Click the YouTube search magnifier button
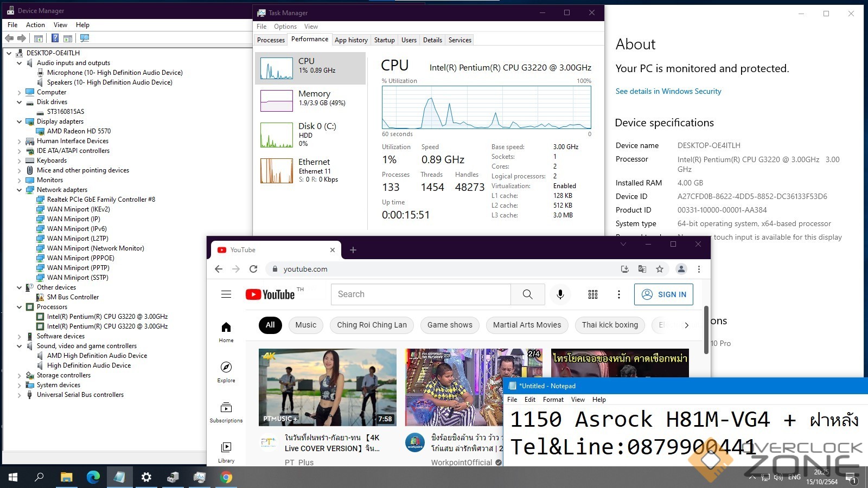Viewport: 868px width, 488px height. tap(527, 294)
